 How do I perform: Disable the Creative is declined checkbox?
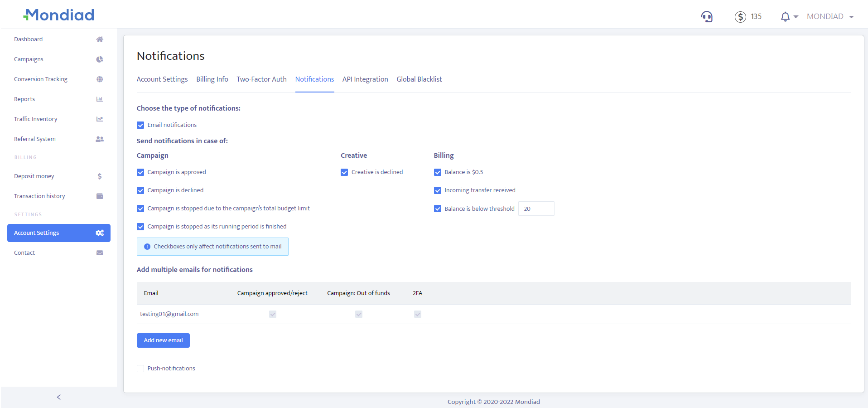(344, 172)
